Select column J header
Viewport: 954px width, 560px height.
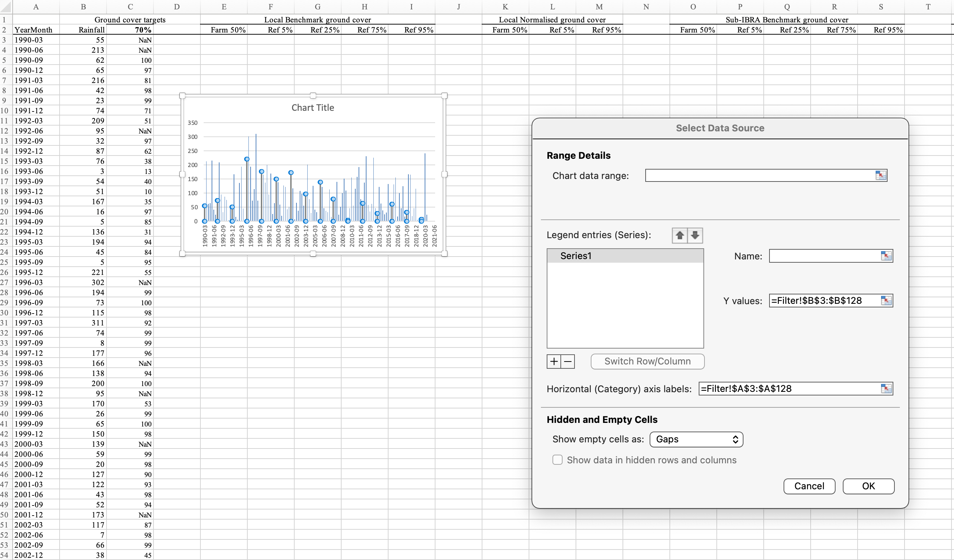(459, 7)
